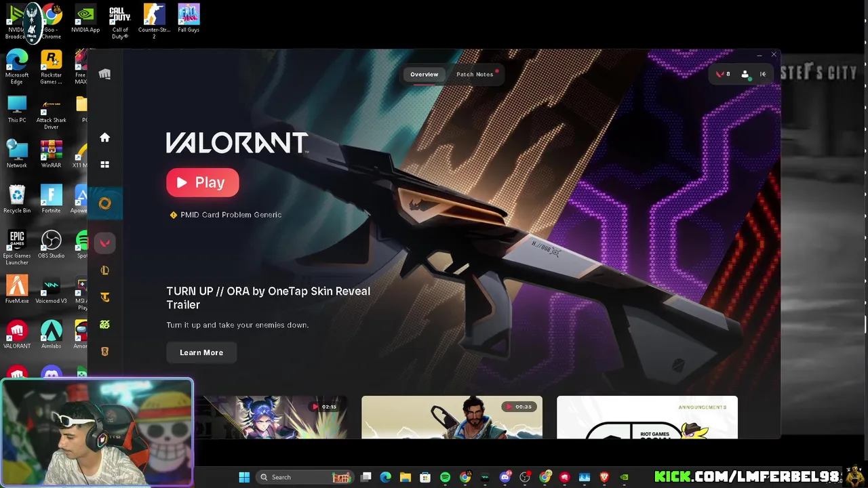Click the PMID Card Problem Generic warning
This screenshot has width=868, height=488.
[226, 215]
